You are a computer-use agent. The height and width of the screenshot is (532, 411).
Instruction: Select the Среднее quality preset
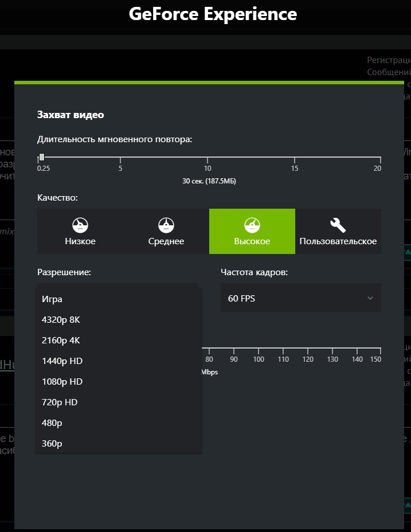tap(166, 231)
